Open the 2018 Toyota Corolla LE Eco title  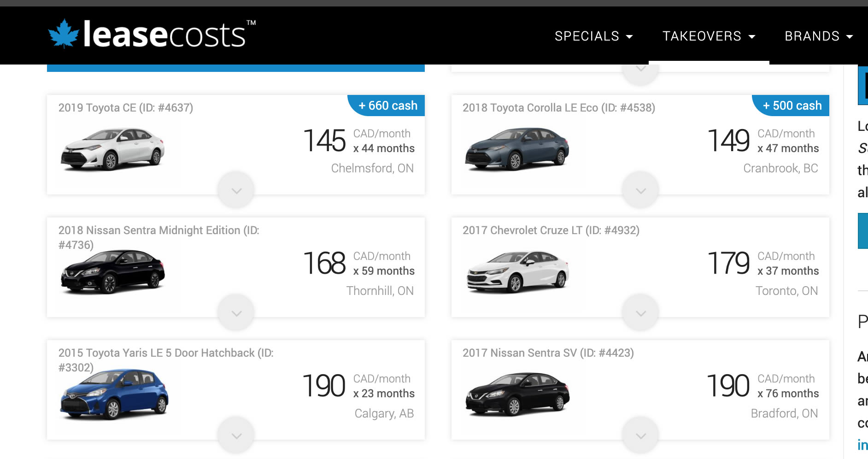point(559,108)
